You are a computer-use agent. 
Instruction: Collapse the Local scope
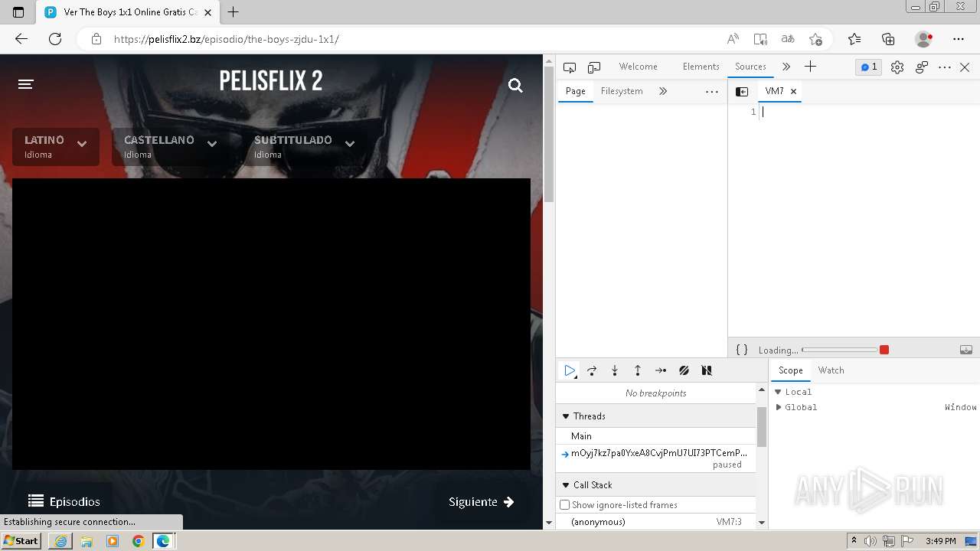click(x=778, y=392)
